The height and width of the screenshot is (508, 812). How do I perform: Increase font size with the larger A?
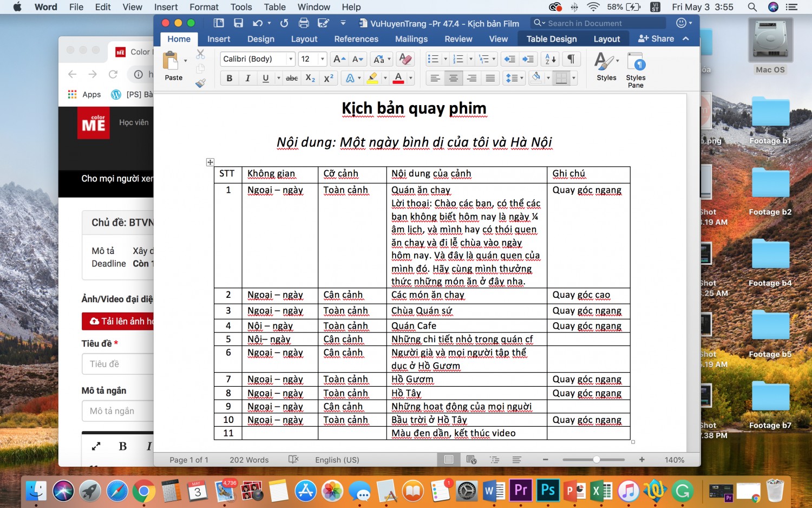point(339,58)
